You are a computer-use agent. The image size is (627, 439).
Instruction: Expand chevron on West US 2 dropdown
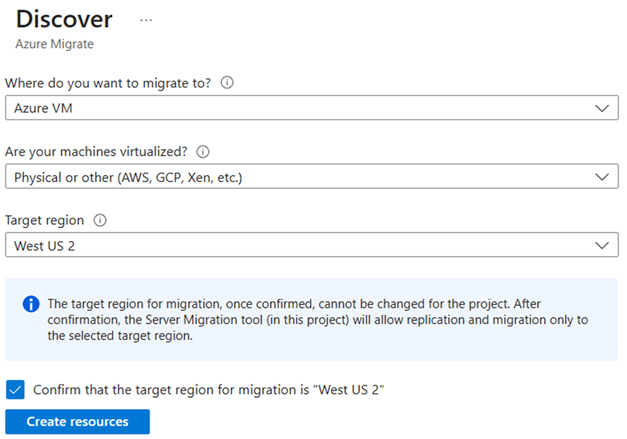tap(600, 246)
